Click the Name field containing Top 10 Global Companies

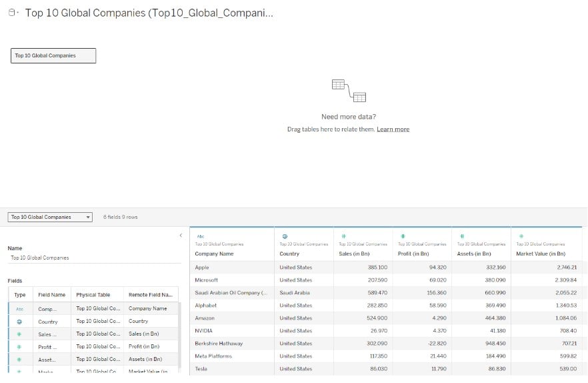94,258
